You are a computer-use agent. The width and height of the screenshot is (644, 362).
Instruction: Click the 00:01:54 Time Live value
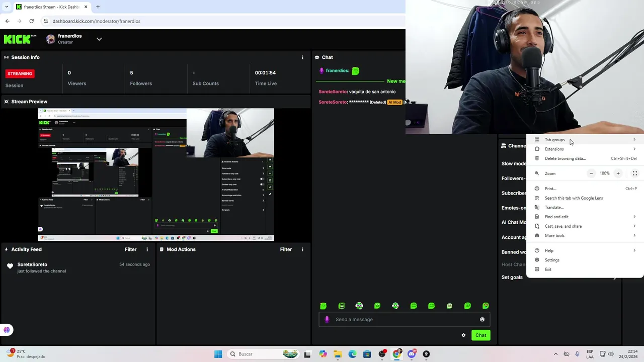click(265, 73)
